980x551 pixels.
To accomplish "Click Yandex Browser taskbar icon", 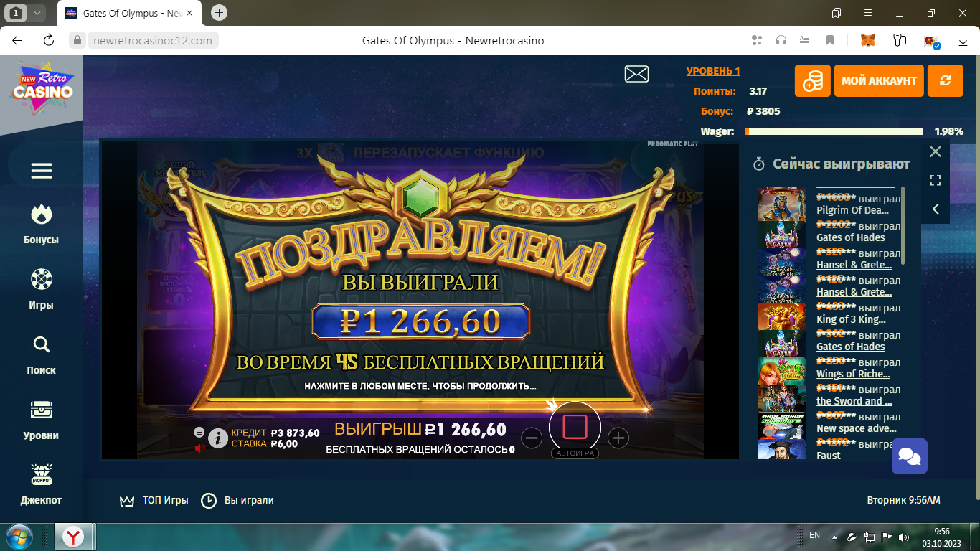I will (72, 537).
